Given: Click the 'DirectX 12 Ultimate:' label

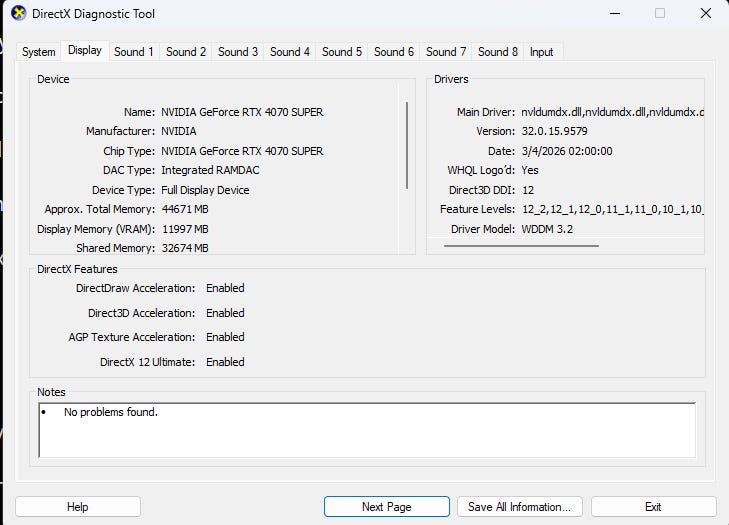Looking at the screenshot, I should tap(147, 362).
